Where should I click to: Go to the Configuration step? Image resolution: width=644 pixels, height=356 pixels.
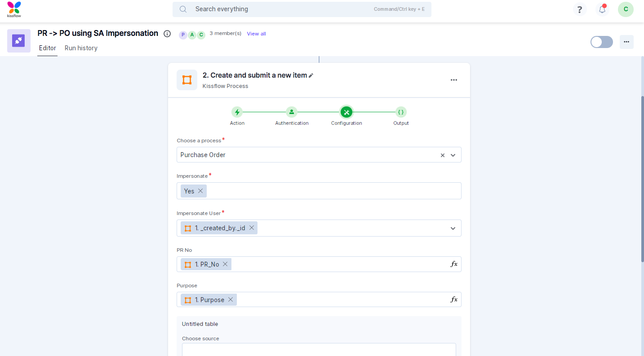(346, 112)
